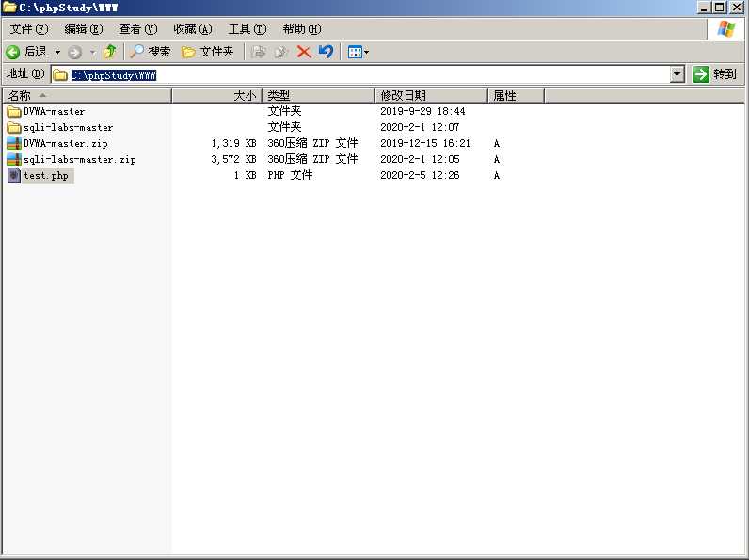Click the 1,319 KB size value
This screenshot has width=749, height=560.
point(233,143)
